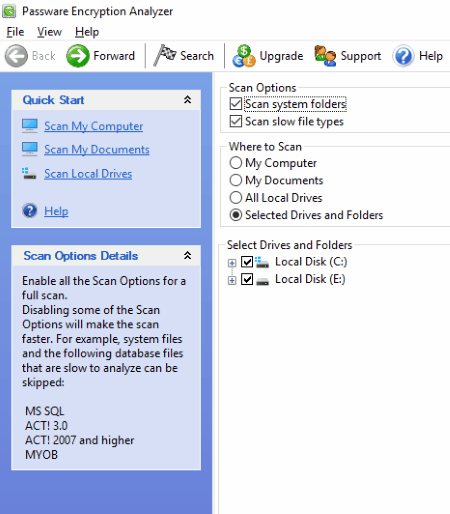The height and width of the screenshot is (514, 450).
Task: Click the MYOB text entry
Action: point(41,455)
